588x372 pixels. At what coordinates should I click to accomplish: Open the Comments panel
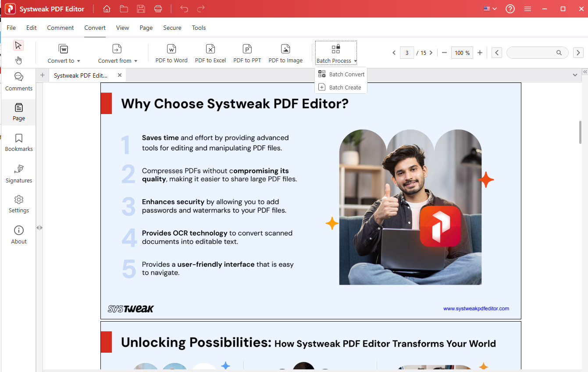click(x=18, y=81)
